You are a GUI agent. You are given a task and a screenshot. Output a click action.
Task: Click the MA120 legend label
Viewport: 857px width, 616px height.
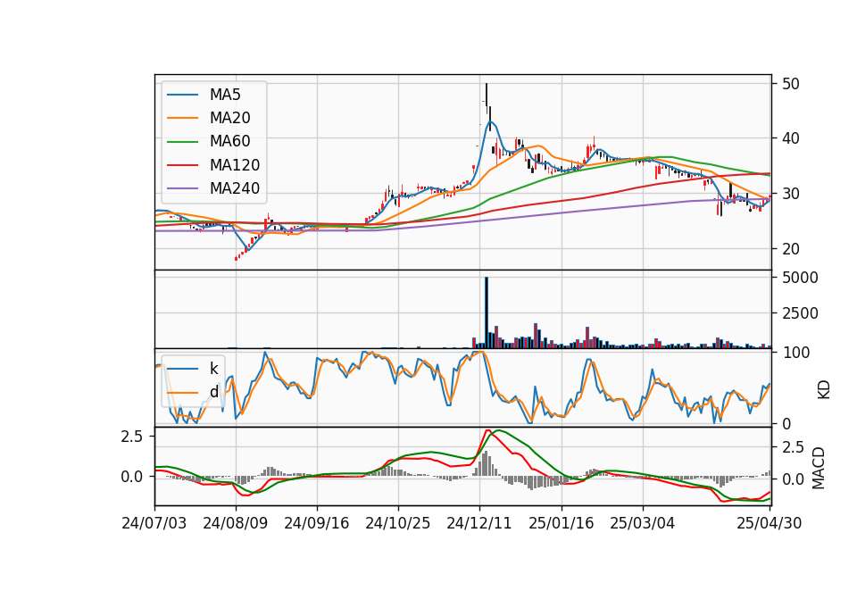(235, 165)
